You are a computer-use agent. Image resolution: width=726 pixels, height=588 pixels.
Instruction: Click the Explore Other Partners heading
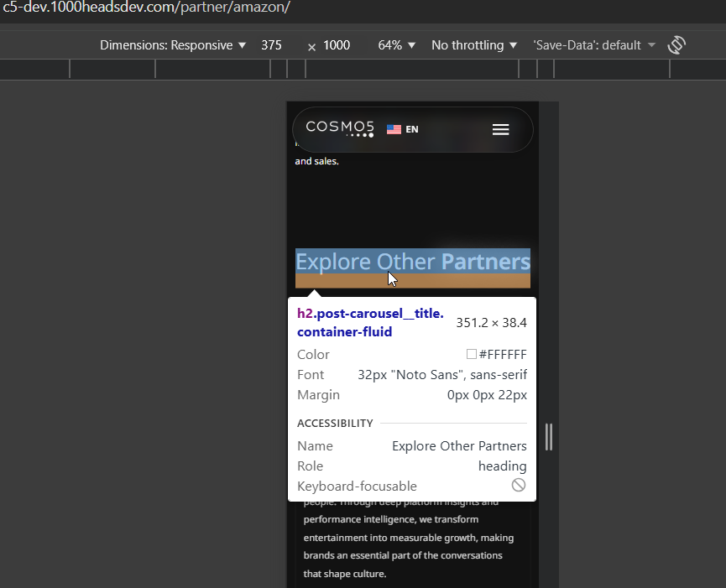pos(413,262)
